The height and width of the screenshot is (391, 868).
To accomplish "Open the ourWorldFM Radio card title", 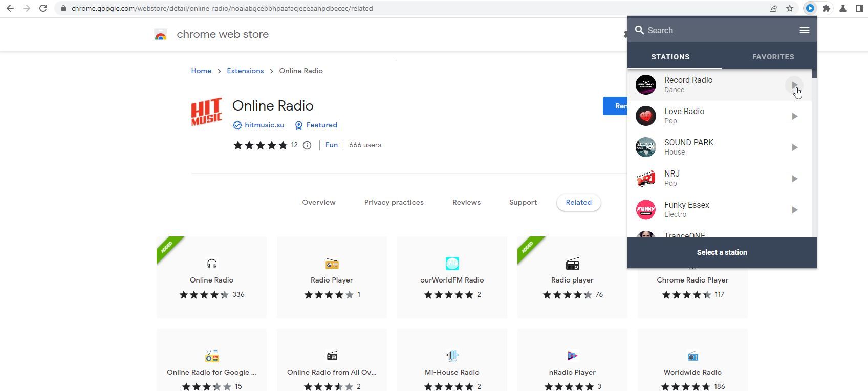I will 452,280.
